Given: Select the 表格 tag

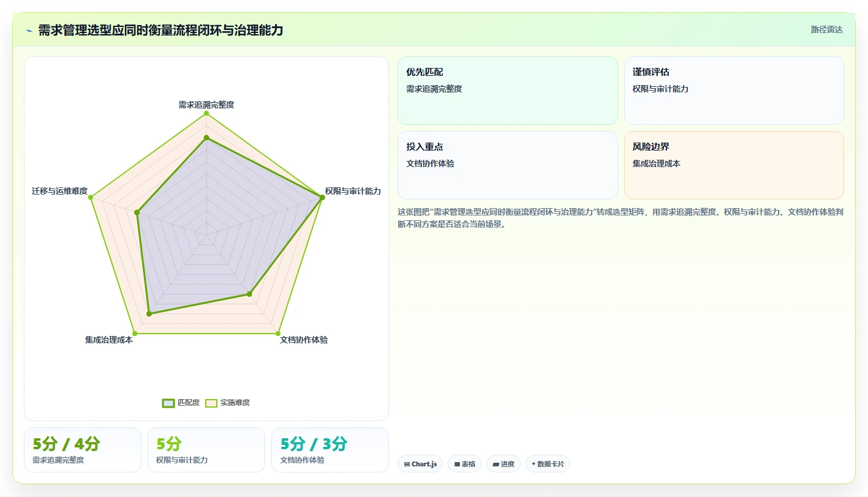Looking at the screenshot, I should [x=465, y=464].
